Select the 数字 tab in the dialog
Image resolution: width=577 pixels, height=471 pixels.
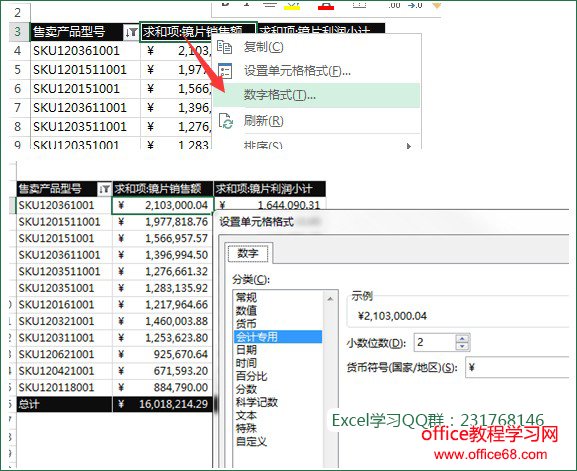tap(248, 253)
